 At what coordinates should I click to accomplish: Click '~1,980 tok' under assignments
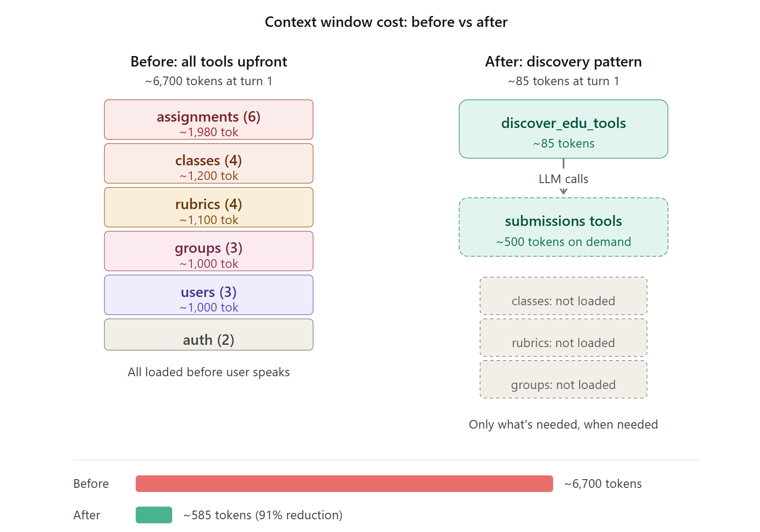click(x=209, y=132)
